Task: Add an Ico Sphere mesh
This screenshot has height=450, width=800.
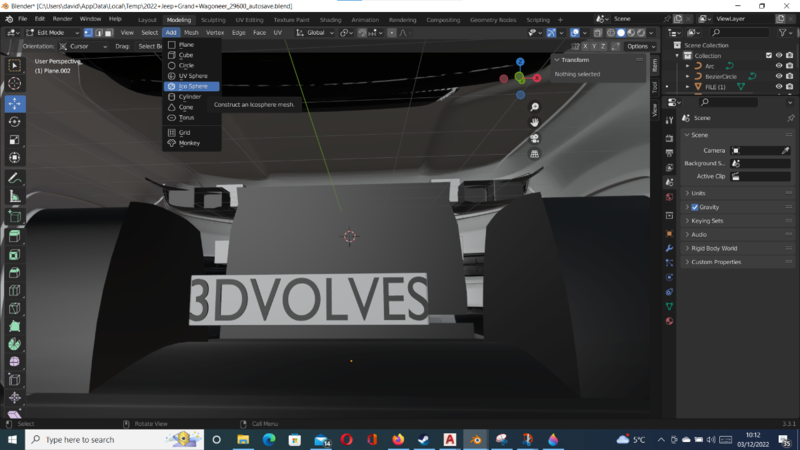Action: point(192,86)
